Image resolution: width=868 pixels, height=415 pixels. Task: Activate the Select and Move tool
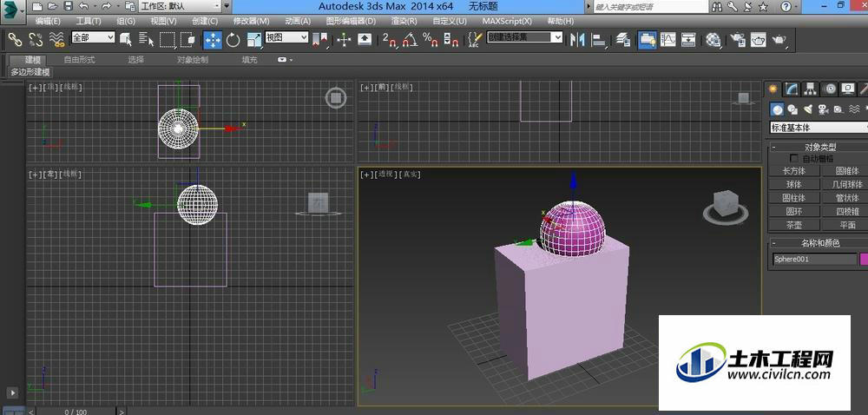213,40
